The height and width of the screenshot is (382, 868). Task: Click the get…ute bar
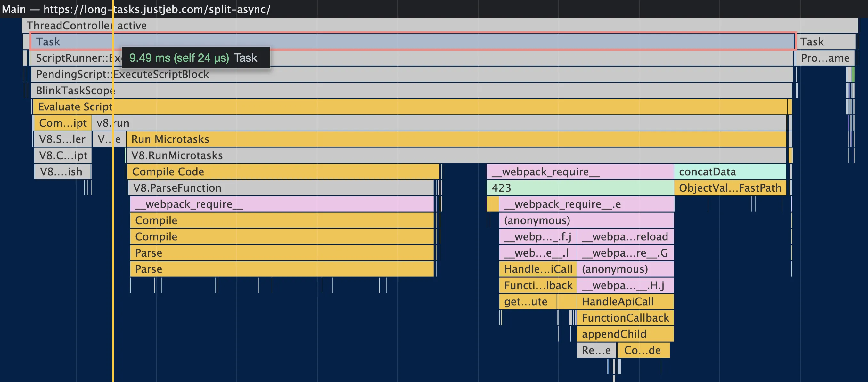(528, 302)
